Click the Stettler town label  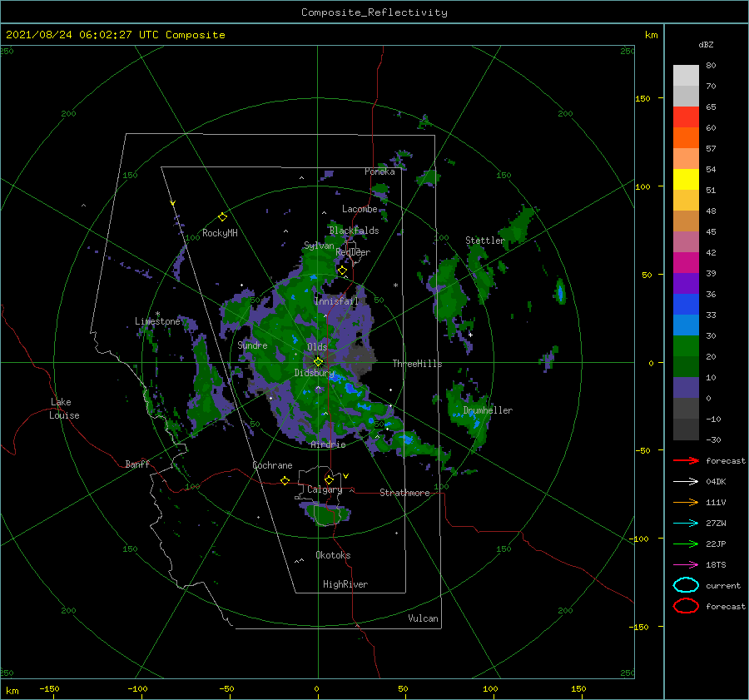pyautogui.click(x=485, y=241)
